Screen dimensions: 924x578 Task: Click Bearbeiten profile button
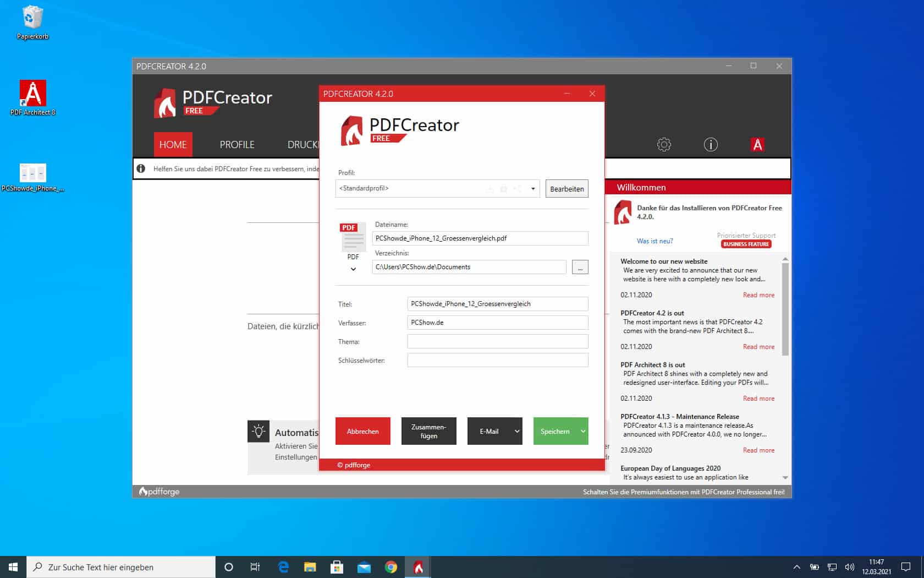[567, 189]
